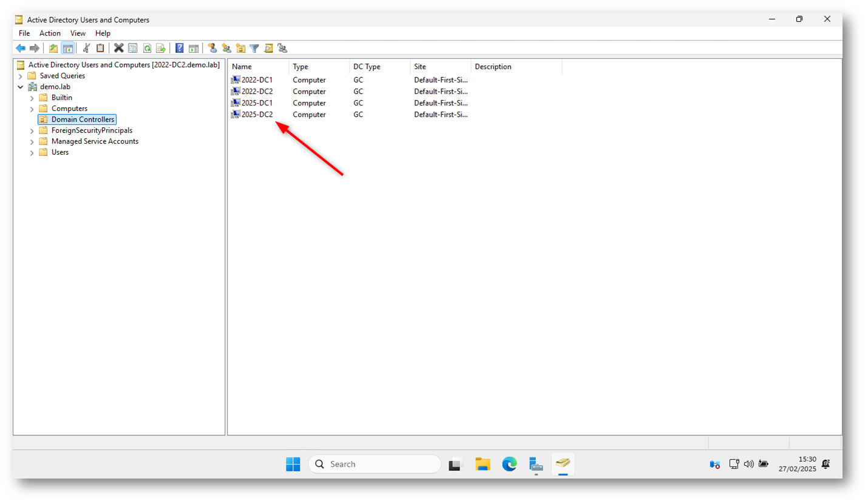This screenshot has width=868, height=504.
Task: Select the Builtin tree item
Action: 61,98
